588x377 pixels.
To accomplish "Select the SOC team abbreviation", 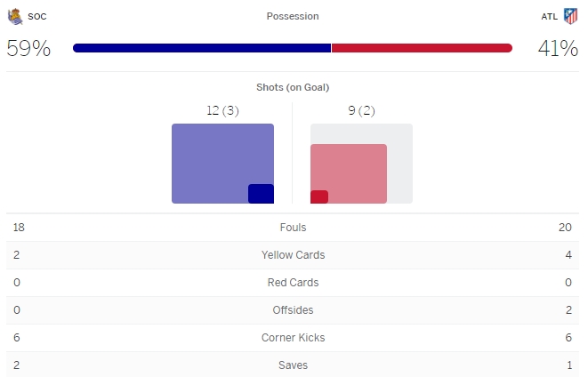I will pyautogui.click(x=37, y=16).
